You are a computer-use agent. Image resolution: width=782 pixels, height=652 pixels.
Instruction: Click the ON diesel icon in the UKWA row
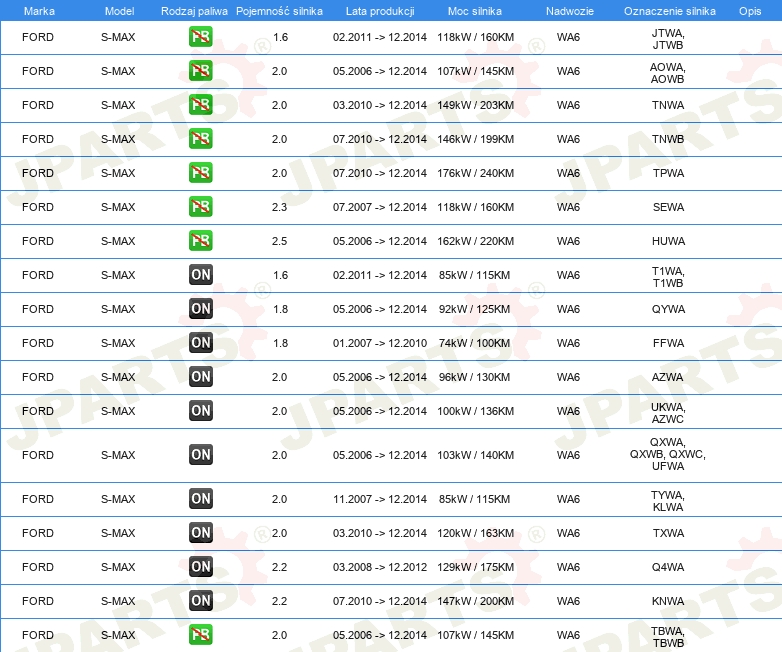pyautogui.click(x=200, y=411)
